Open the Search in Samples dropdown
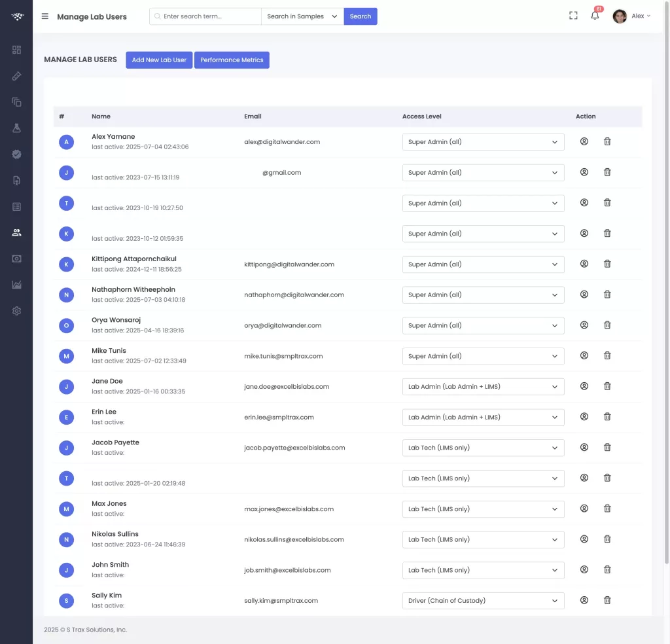The height and width of the screenshot is (644, 670). [x=302, y=16]
